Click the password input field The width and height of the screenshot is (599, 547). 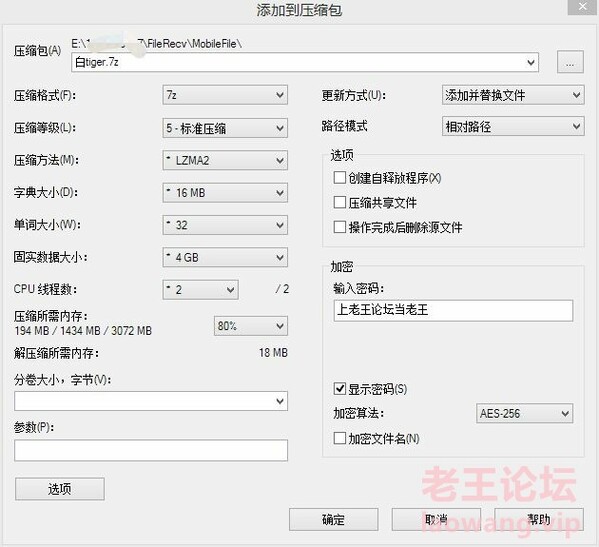453,311
